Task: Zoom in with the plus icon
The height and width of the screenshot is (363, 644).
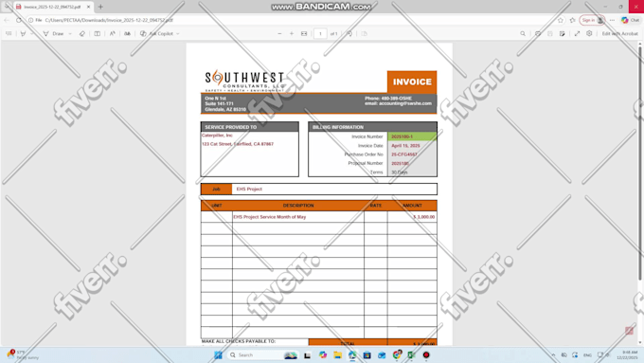Action: coord(292,34)
